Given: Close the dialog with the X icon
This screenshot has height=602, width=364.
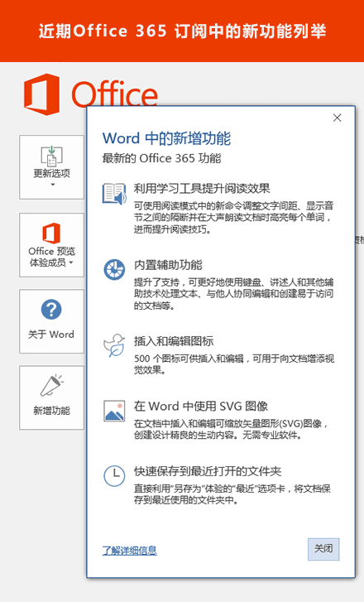Looking at the screenshot, I should pyautogui.click(x=338, y=118).
